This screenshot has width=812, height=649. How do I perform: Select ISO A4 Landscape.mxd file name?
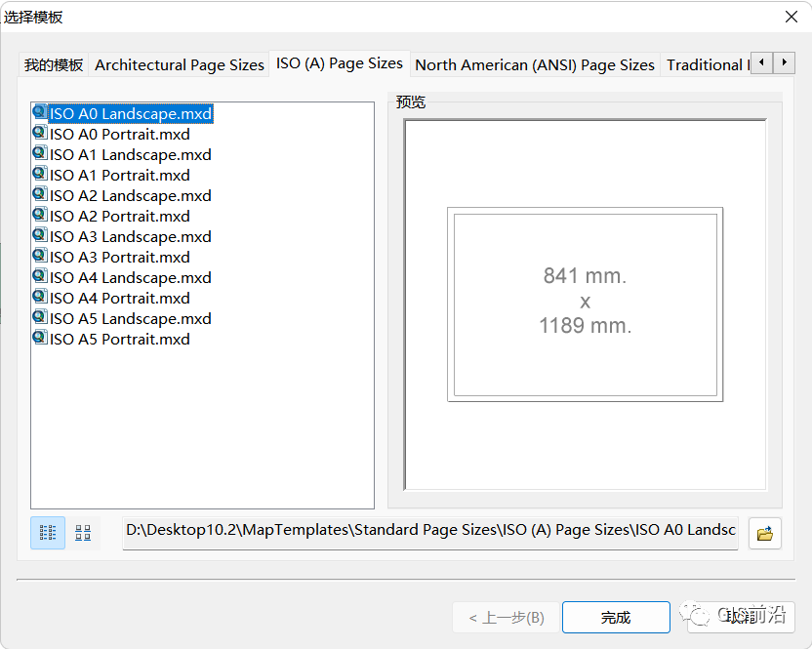(x=131, y=277)
